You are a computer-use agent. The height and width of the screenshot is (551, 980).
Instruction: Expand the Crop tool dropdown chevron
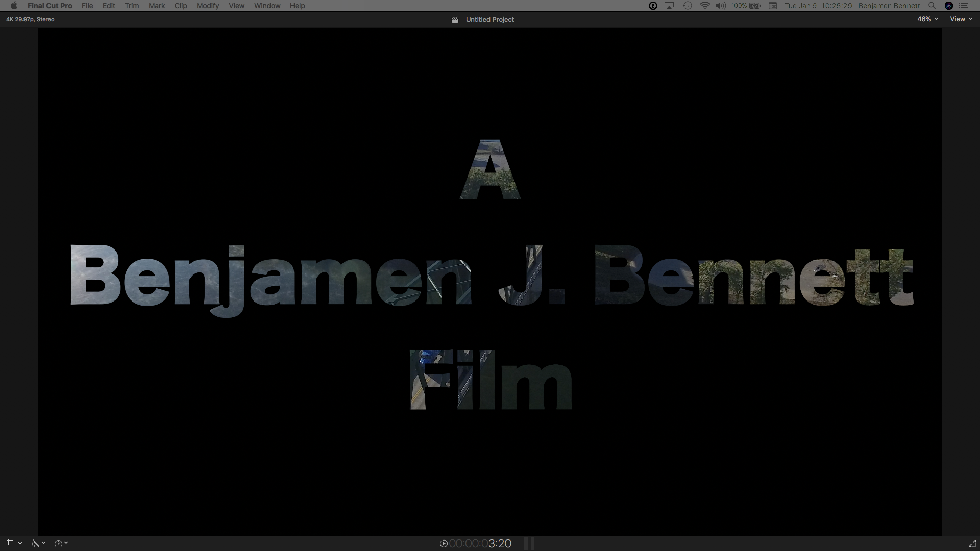[x=20, y=543]
